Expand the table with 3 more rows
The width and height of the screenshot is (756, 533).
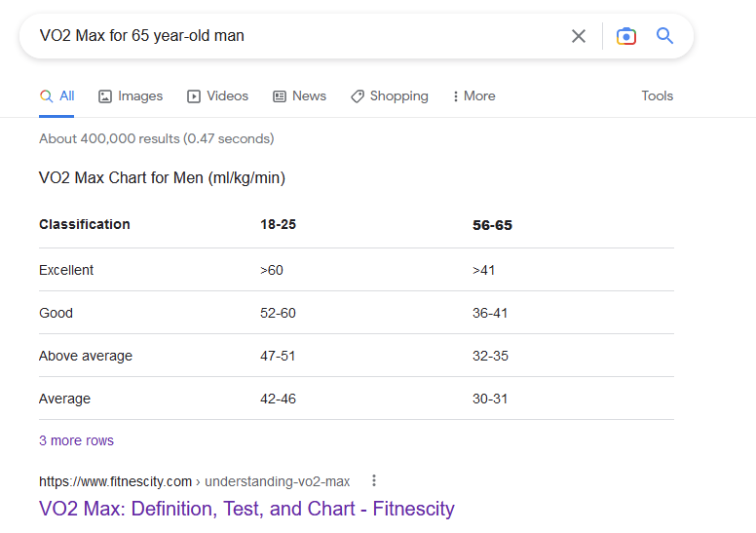[x=76, y=440]
